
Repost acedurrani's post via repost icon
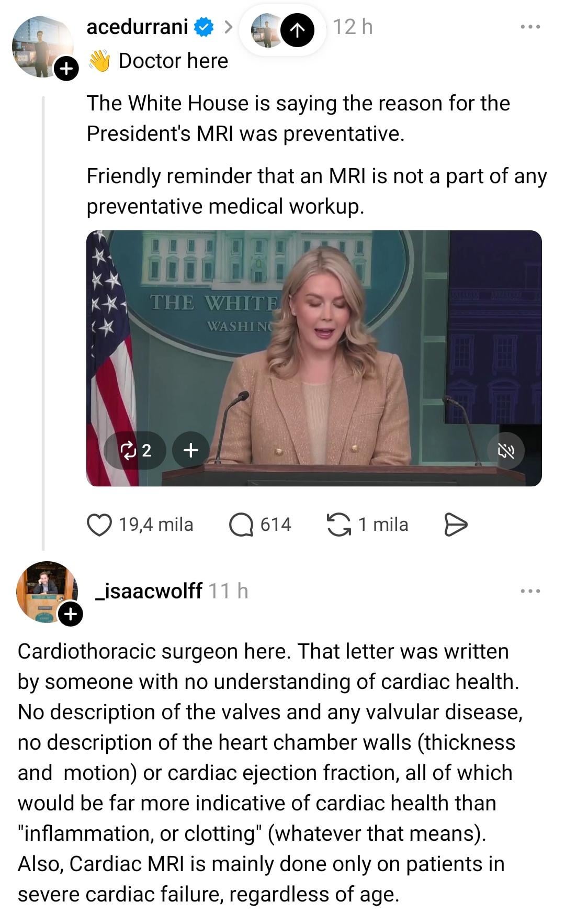pyautogui.click(x=338, y=525)
